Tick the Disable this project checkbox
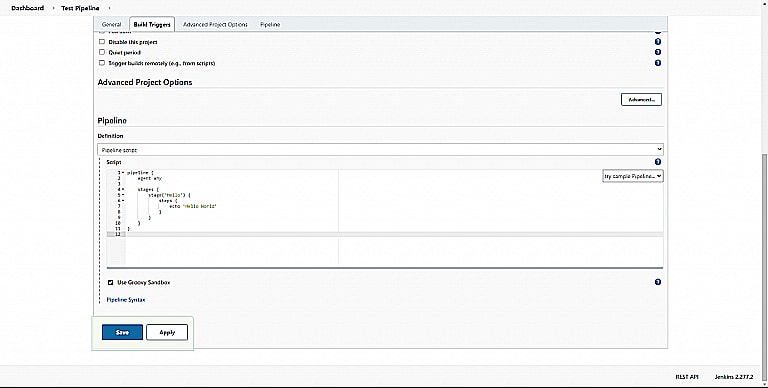768x388 pixels. pos(102,42)
